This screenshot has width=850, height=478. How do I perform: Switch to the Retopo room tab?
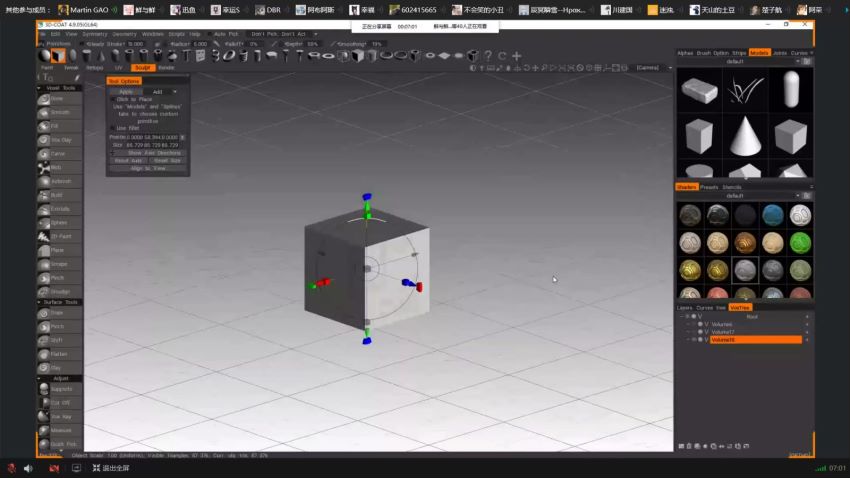tap(95, 68)
